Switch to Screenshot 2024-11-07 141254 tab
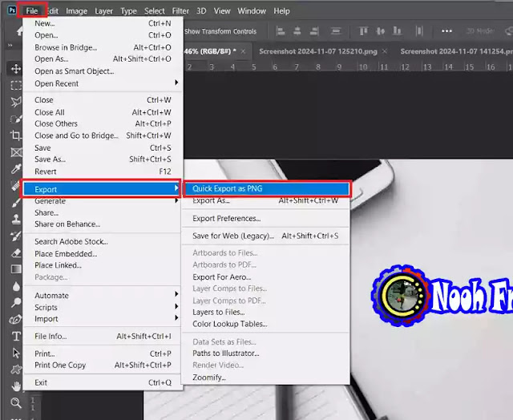Image resolution: width=513 pixels, height=420 pixels. (x=456, y=51)
